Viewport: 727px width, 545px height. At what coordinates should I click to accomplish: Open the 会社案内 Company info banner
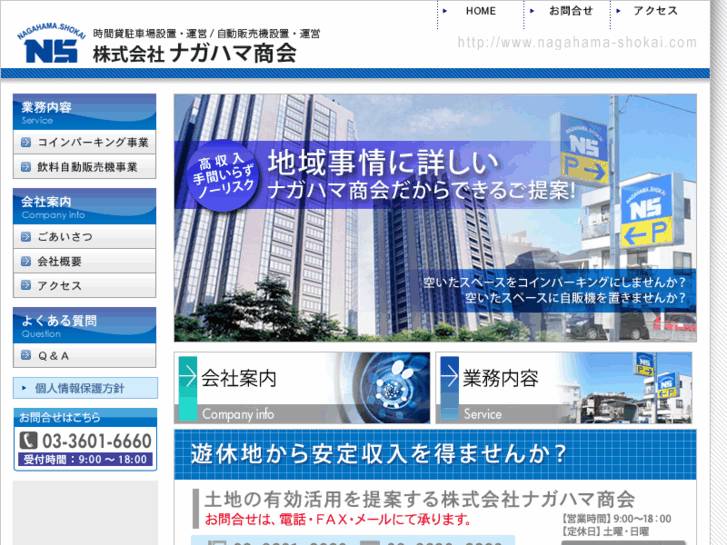point(302,388)
